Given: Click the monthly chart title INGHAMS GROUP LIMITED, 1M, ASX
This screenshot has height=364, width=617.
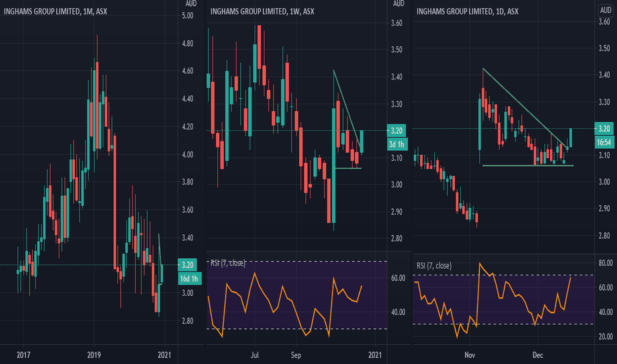Looking at the screenshot, I should click(56, 11).
